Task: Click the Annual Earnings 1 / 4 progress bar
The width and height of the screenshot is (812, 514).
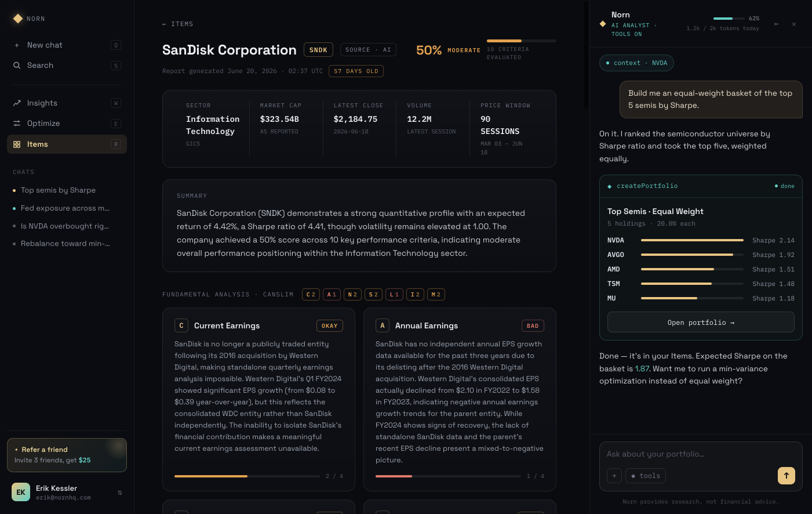Action: [x=448, y=476]
